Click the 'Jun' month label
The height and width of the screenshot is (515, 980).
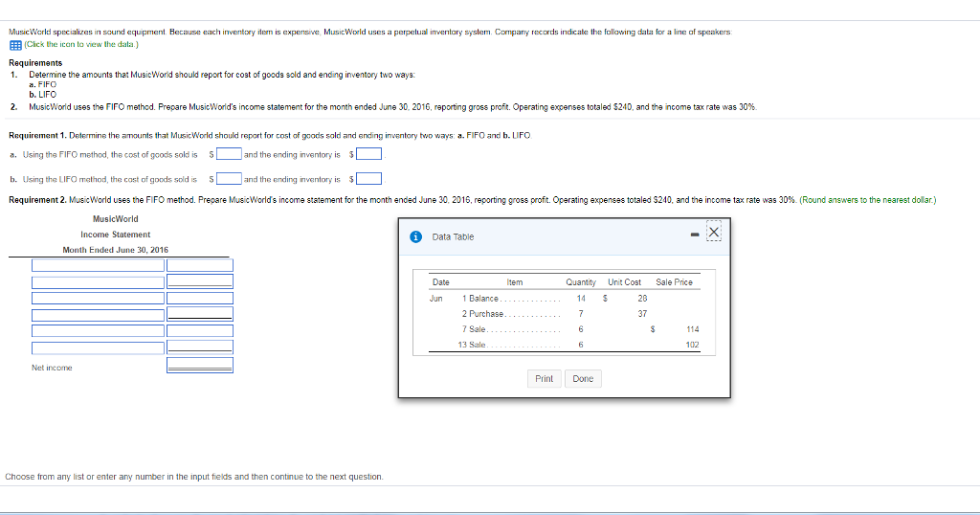pos(435,299)
